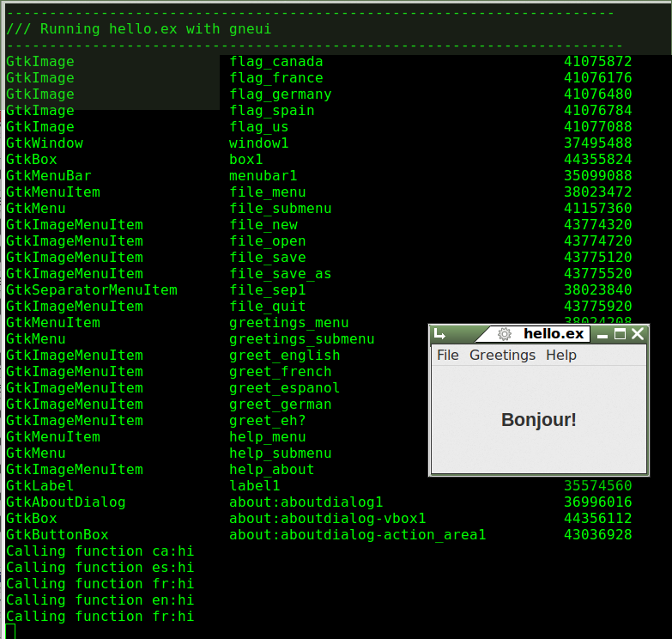Open the File menu in hello.ex
Image resolution: width=672 pixels, height=639 pixels.
pos(447,356)
